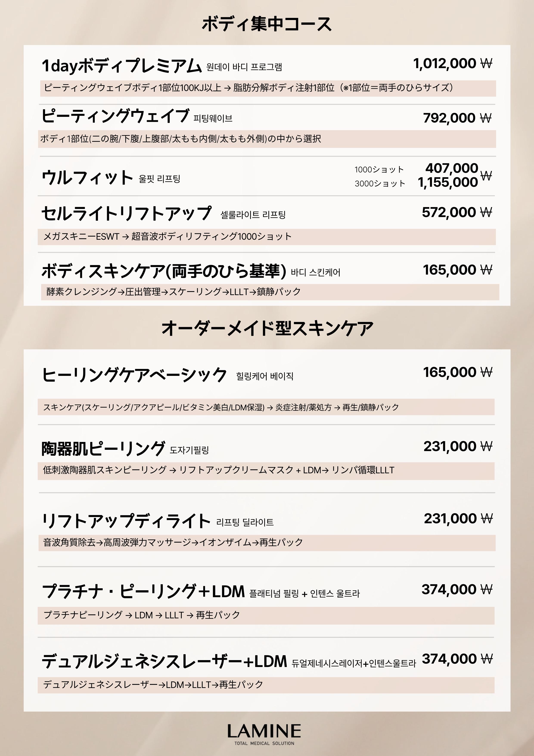Image resolution: width=534 pixels, height=756 pixels.
Task: Click the 792,000 ₩ price
Action: pyautogui.click(x=457, y=118)
